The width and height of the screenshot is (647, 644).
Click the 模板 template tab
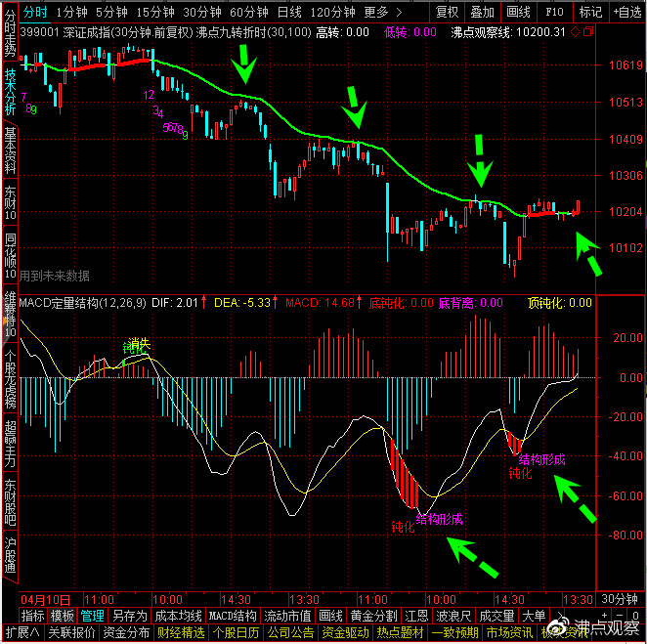62,617
